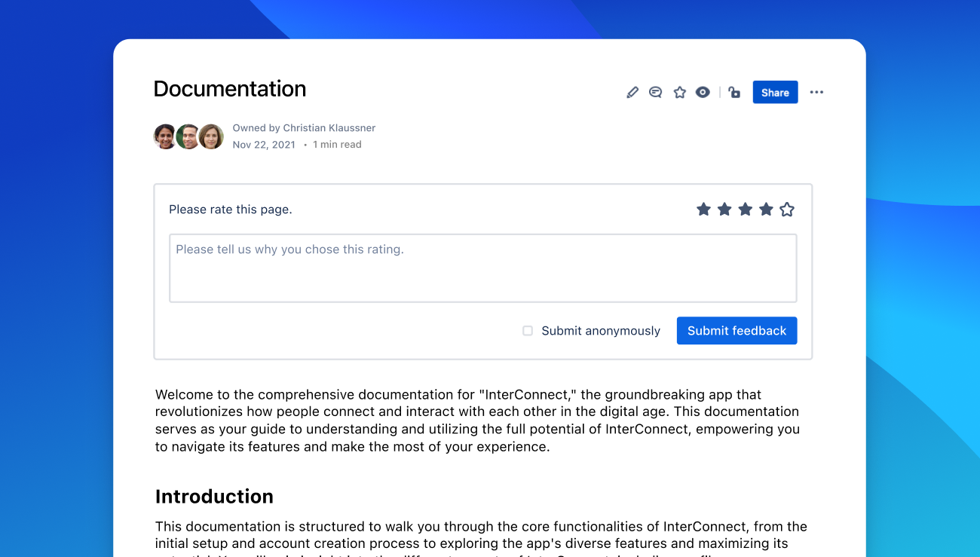Rate the page four stars
980x557 pixels.
(x=766, y=210)
